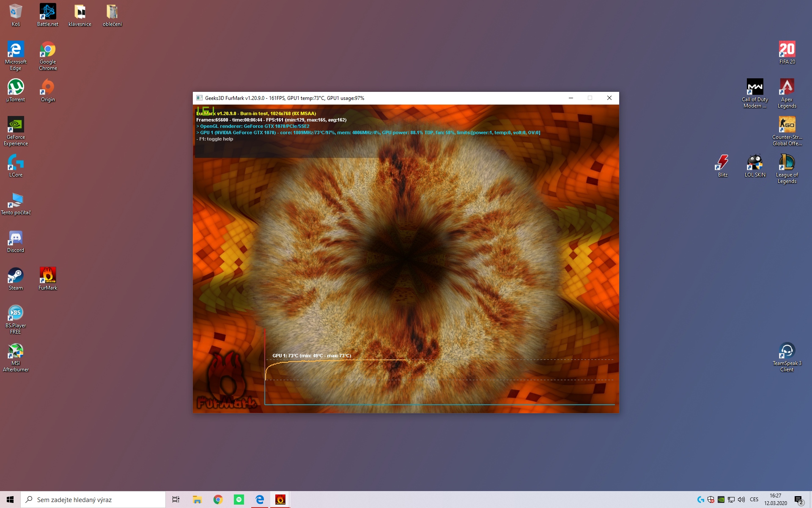Open the notification action center
Viewport: 812px width, 508px height.
tap(798, 500)
